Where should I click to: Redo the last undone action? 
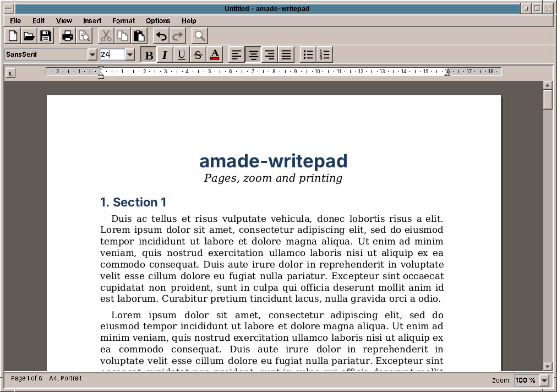pyautogui.click(x=178, y=36)
